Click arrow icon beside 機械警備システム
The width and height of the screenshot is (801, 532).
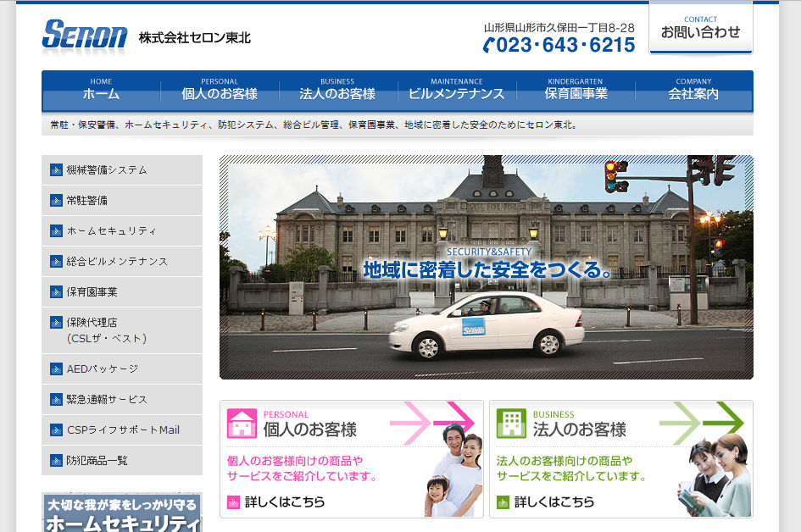tap(57, 169)
